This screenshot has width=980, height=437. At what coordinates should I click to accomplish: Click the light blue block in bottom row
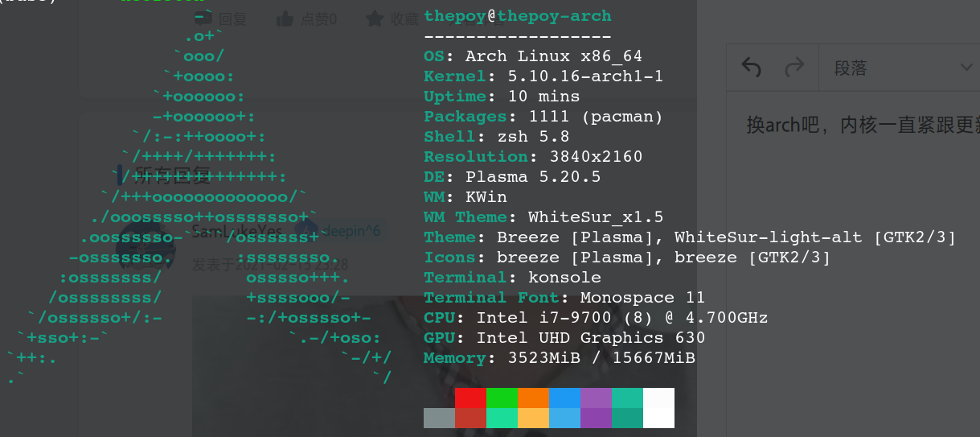tap(564, 418)
